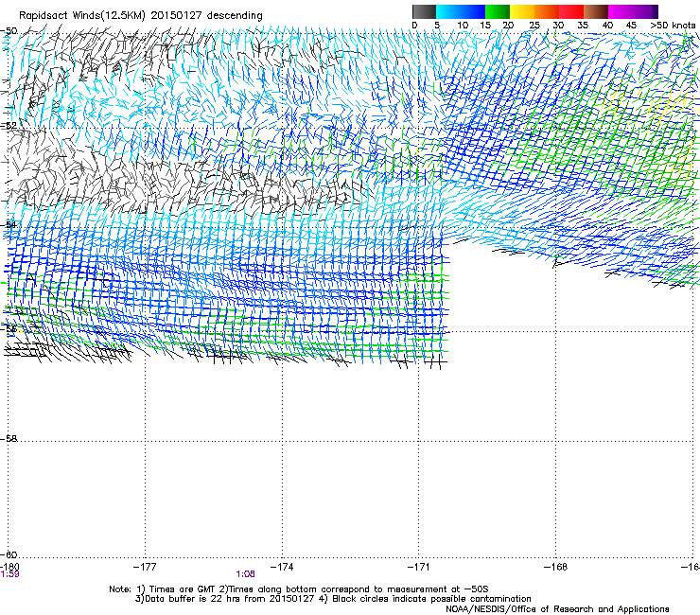Click the -177 longitude axis label
Viewport: 700px width, 615px height.
point(145,567)
